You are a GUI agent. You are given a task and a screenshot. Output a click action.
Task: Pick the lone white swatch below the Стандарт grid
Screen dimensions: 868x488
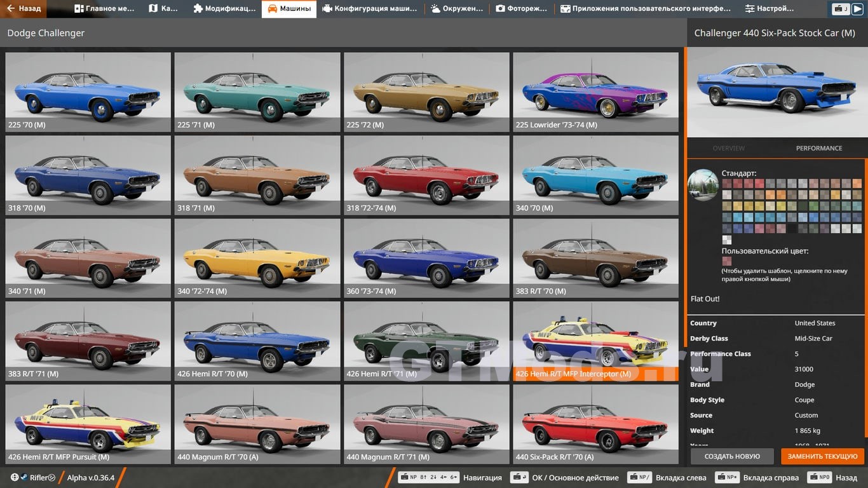726,240
